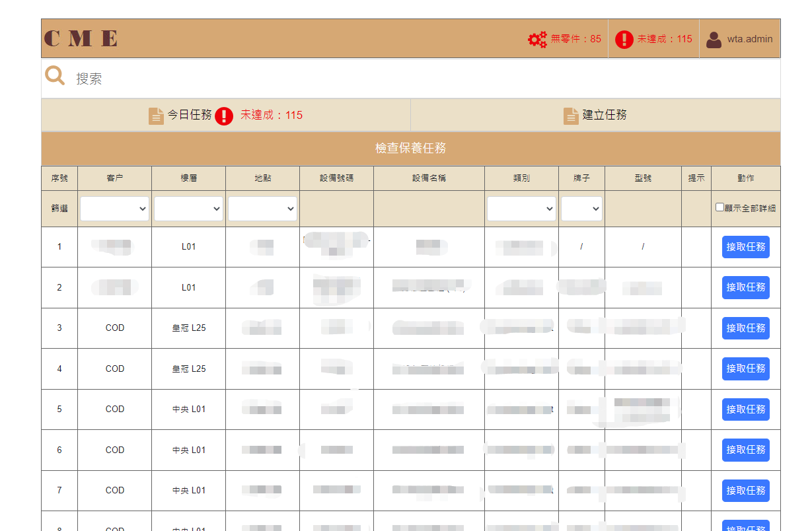Click 接取任務 button for row 7

pos(746,491)
